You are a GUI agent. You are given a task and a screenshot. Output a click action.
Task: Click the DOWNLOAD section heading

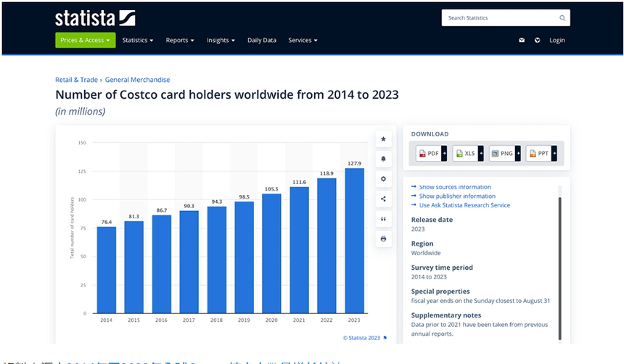(430, 134)
